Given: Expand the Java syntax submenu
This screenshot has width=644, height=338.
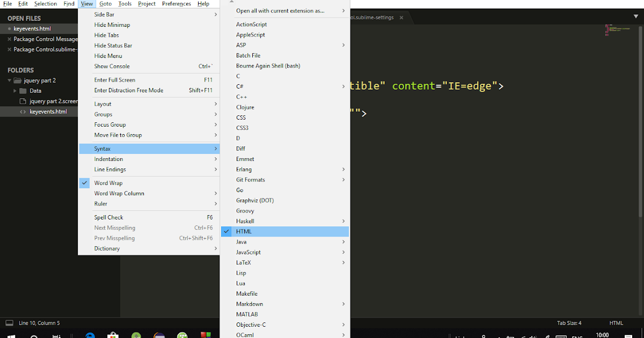Looking at the screenshot, I should pyautogui.click(x=241, y=241).
